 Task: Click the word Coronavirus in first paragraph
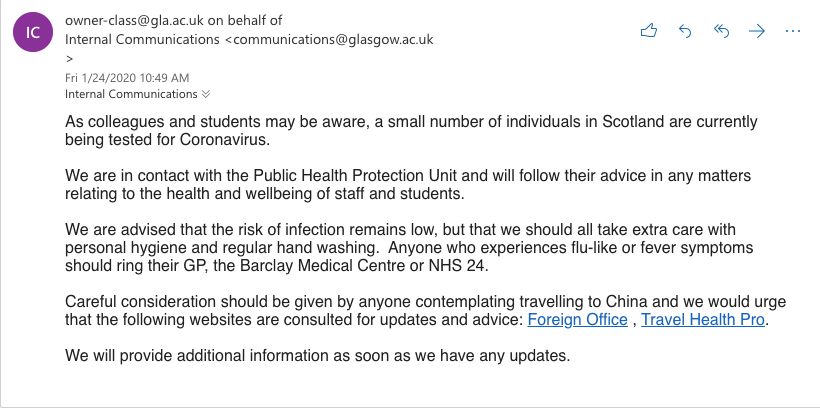(x=223, y=140)
